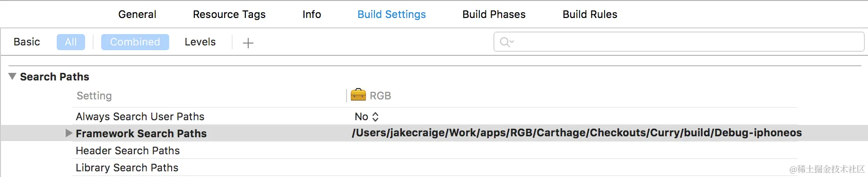
Task: Click the RGB target briefcase icon
Action: (358, 95)
